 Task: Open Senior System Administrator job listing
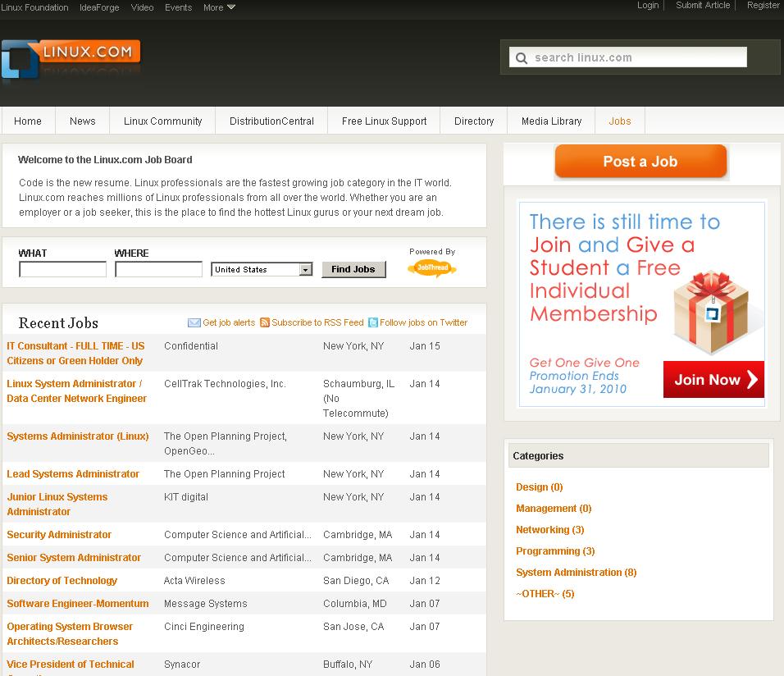pos(74,557)
